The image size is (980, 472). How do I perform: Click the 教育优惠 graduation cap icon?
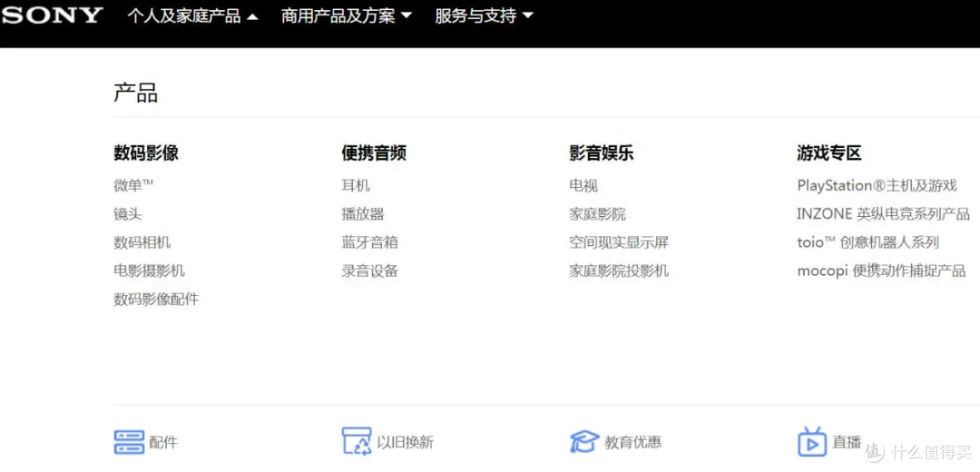click(584, 442)
